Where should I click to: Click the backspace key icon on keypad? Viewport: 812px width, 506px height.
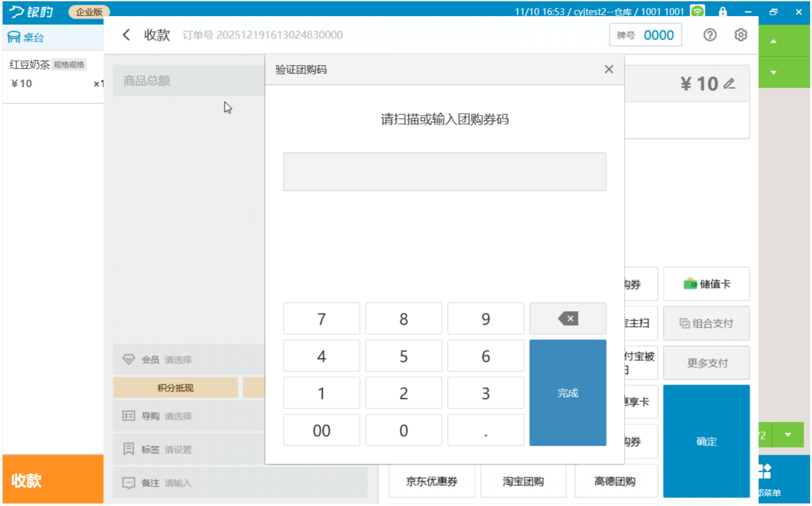point(567,318)
